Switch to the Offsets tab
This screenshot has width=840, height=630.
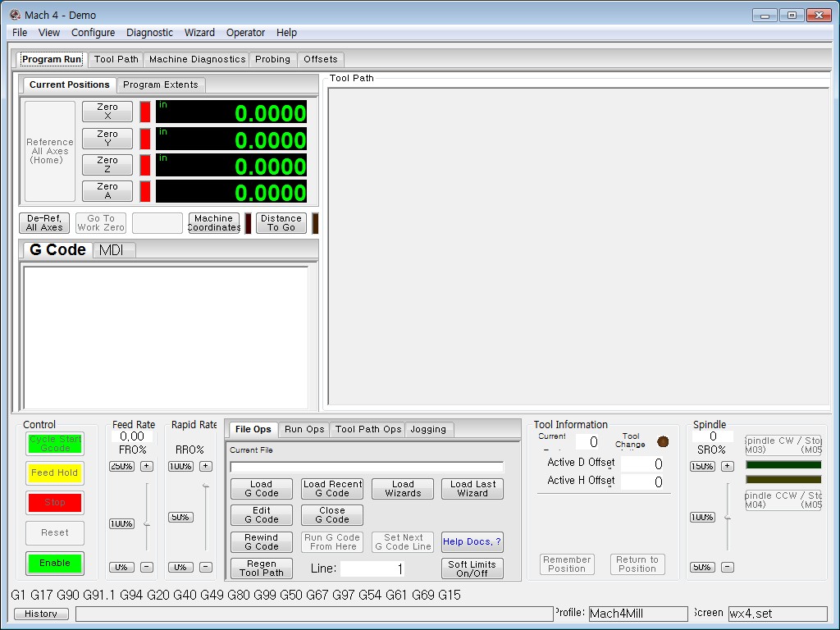(x=321, y=59)
